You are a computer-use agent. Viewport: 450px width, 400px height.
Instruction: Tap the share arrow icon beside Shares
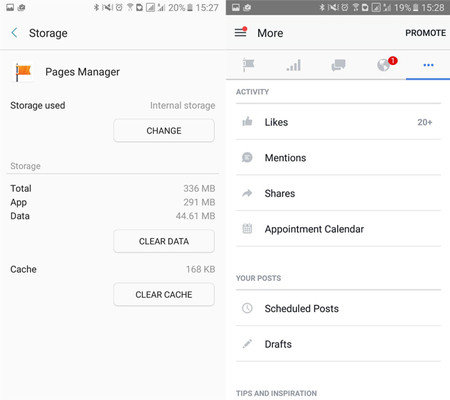[x=247, y=193]
